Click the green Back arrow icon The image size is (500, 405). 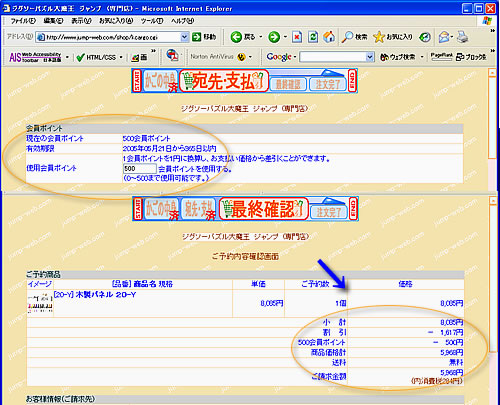[236, 37]
